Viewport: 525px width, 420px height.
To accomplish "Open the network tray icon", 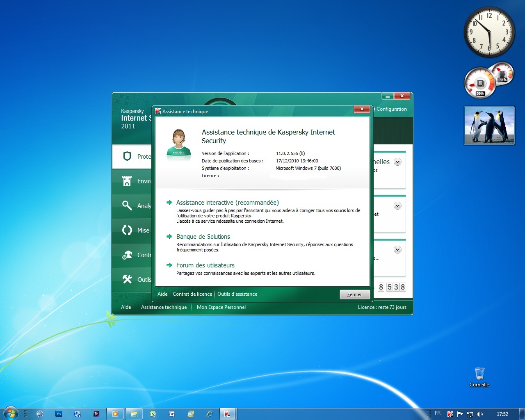I will [470, 414].
